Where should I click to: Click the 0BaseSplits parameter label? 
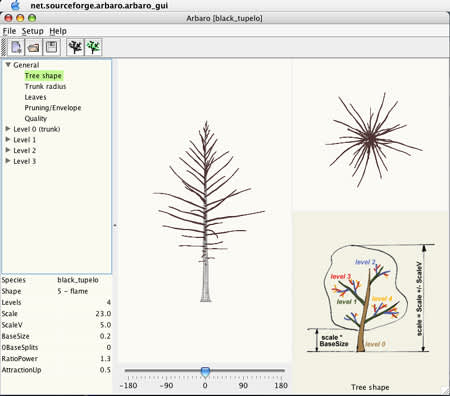pyautogui.click(x=20, y=347)
